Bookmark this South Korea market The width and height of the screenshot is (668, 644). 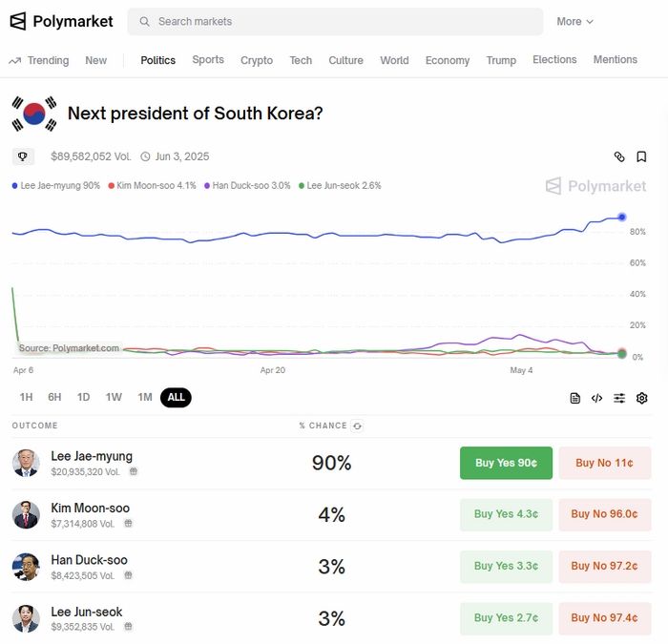click(x=641, y=156)
